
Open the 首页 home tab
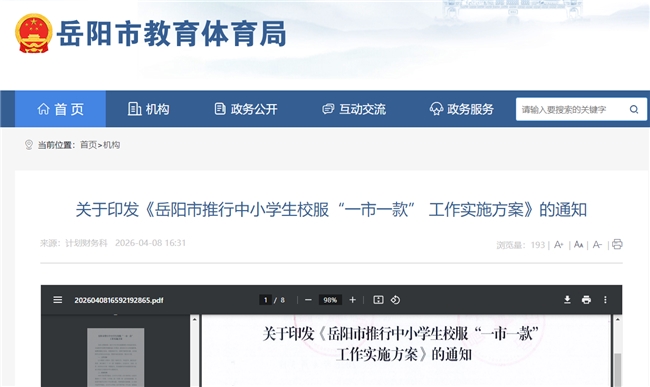(x=61, y=109)
